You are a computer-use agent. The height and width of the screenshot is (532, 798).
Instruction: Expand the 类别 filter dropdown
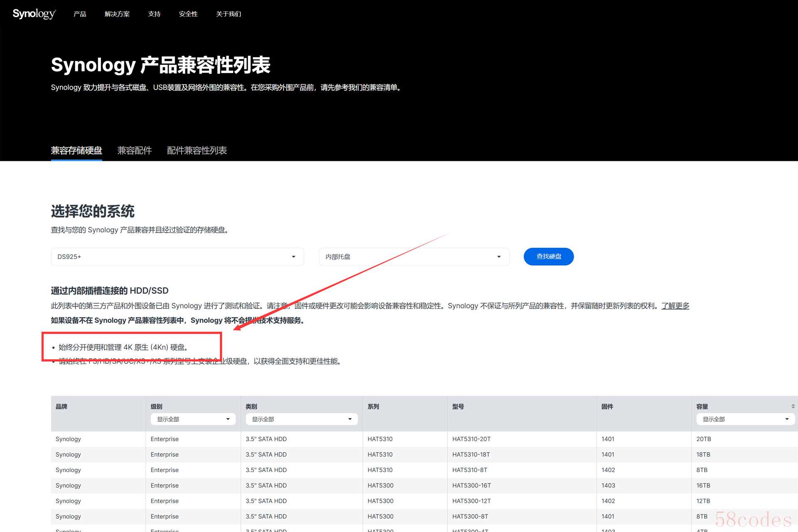coord(301,419)
